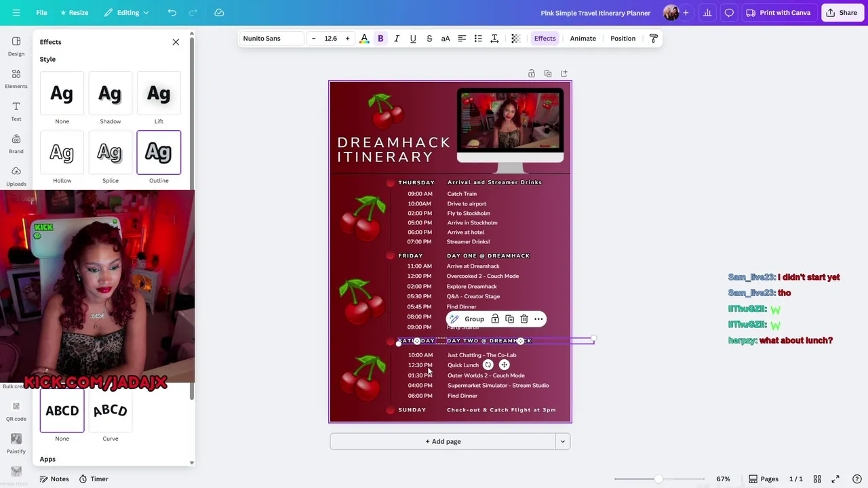Duplicate the selected element

tap(510, 319)
